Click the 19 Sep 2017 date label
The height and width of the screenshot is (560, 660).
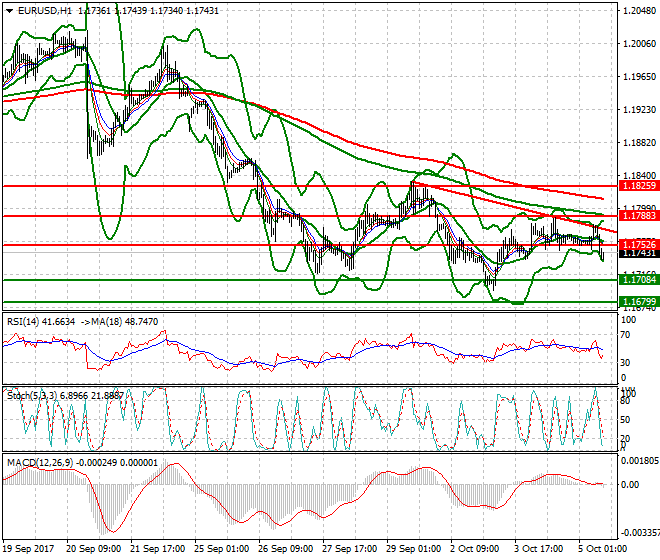coord(28,551)
